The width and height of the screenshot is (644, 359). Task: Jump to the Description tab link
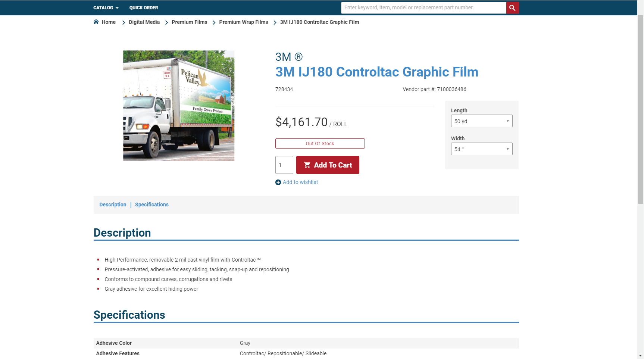(113, 205)
